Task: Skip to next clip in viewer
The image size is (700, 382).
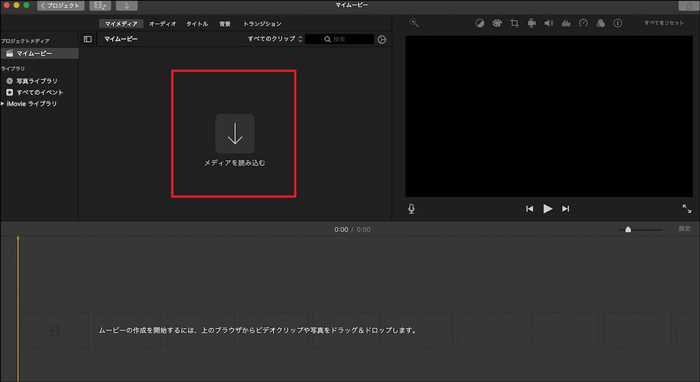Action: (566, 208)
